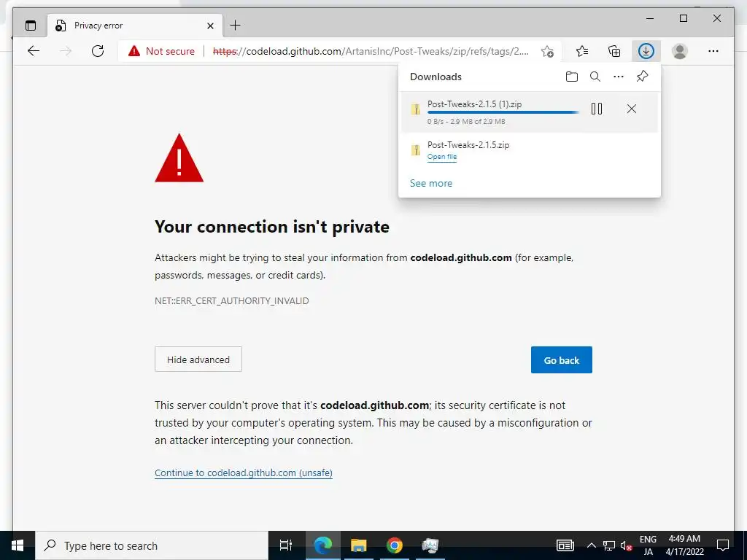Click the muted volume tray icon
This screenshot has height=560, width=747.
pyautogui.click(x=626, y=545)
